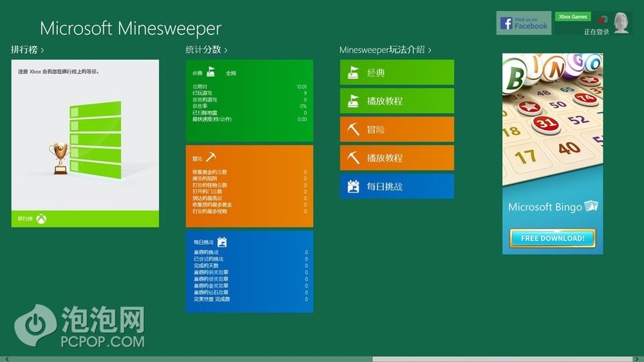Click the Xbox logo on the leaderboard bar
Viewport: 644px width, 362px height.
41,219
